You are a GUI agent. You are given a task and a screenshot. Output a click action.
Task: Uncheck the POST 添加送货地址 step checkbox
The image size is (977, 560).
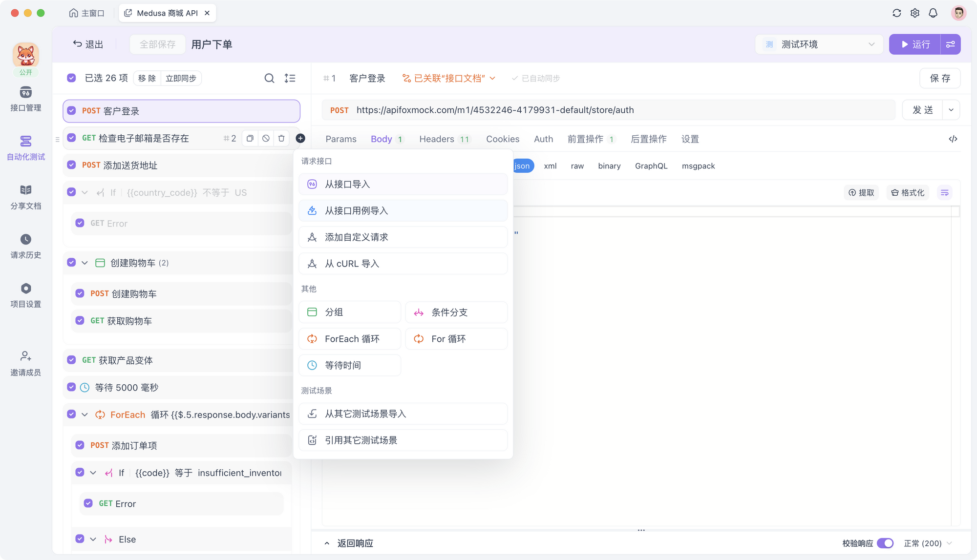[71, 165]
